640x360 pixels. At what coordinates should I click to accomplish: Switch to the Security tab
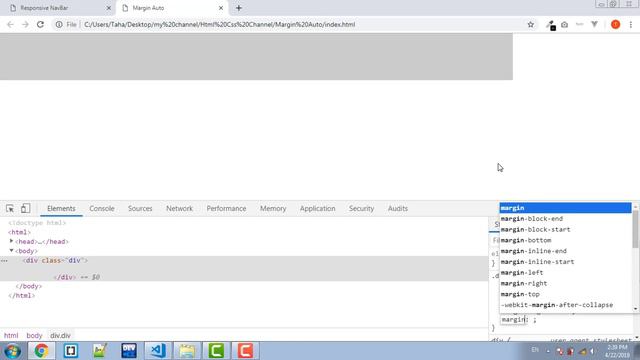point(361,209)
